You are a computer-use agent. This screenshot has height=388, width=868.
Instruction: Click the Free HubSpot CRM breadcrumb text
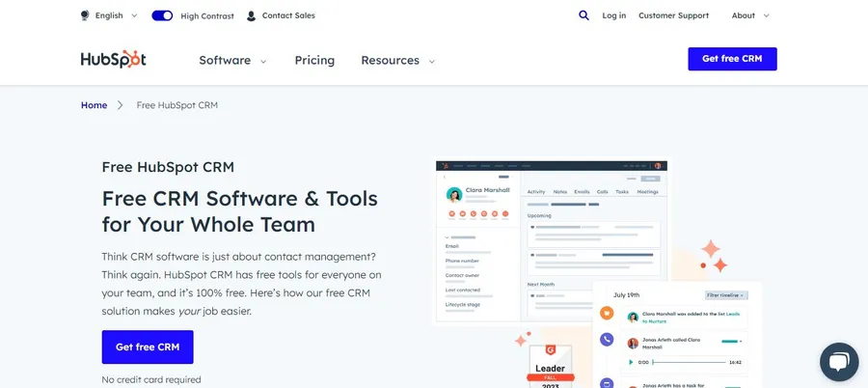[177, 105]
